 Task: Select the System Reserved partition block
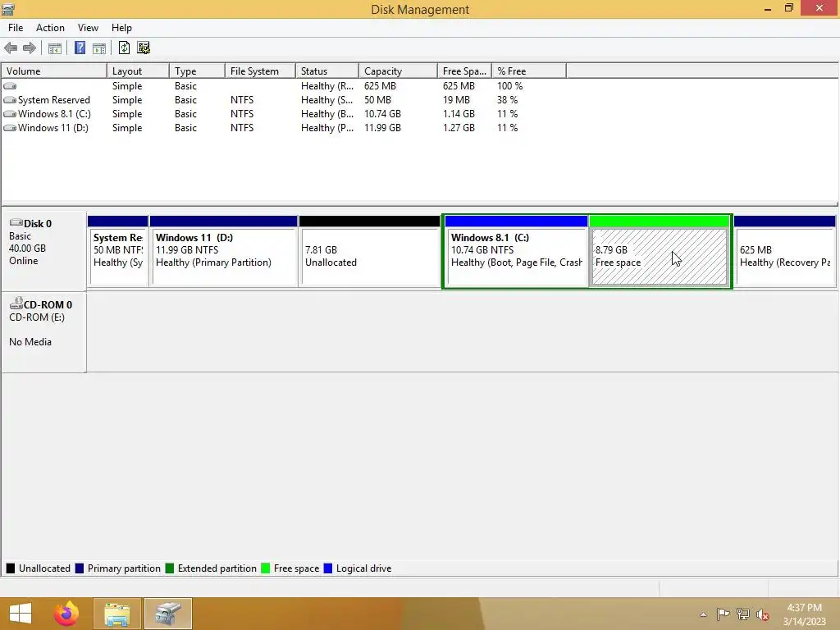118,252
